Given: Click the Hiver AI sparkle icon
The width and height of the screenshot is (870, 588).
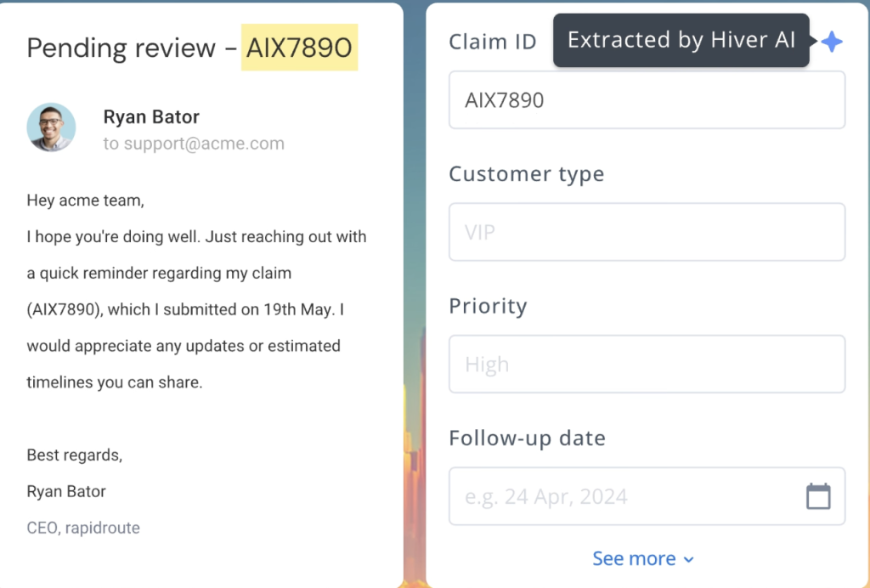Looking at the screenshot, I should [x=832, y=42].
